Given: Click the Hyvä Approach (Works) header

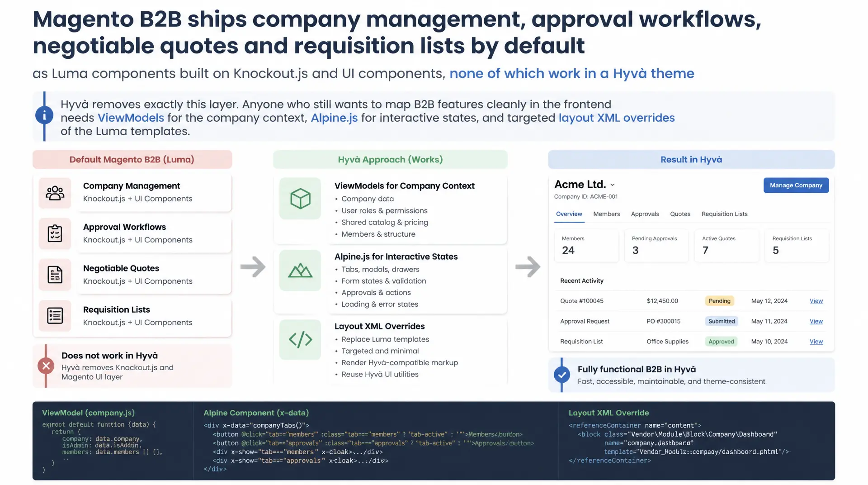Looking at the screenshot, I should (390, 159).
